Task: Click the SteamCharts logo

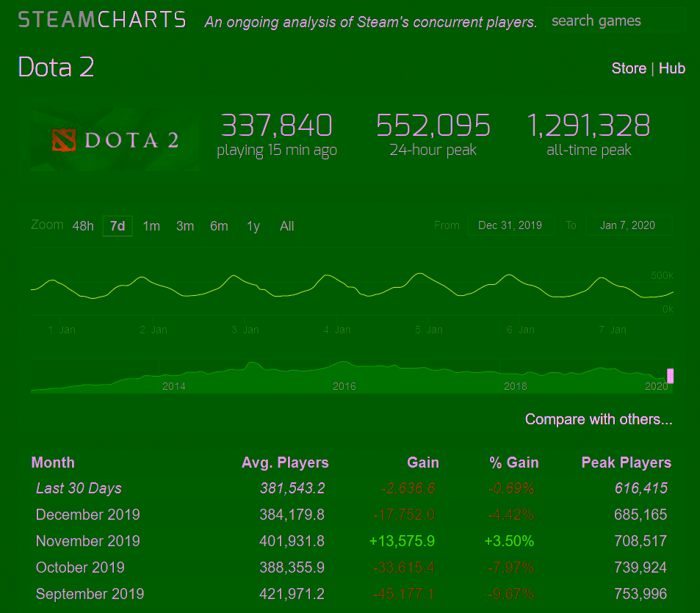Action: (102, 20)
